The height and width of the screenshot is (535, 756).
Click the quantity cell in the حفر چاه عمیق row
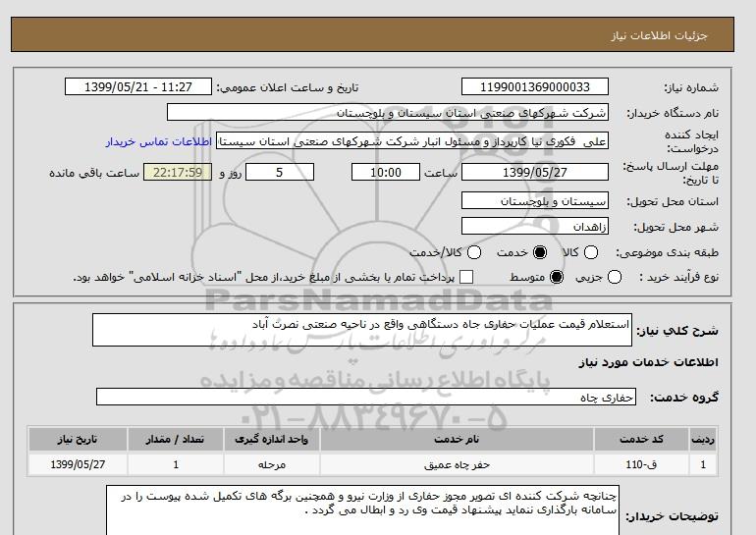pyautogui.click(x=176, y=465)
